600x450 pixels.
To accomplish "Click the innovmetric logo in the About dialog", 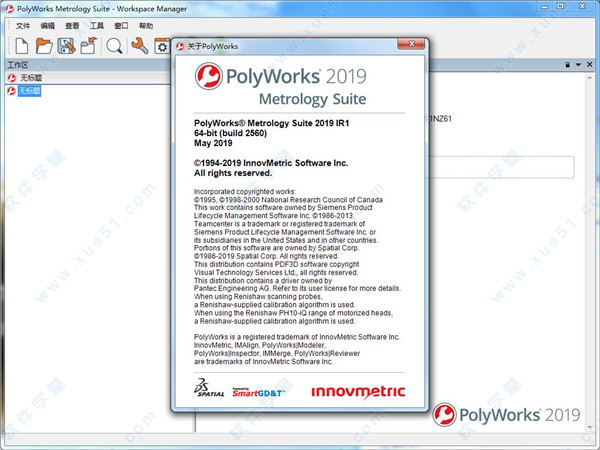I will [x=358, y=392].
